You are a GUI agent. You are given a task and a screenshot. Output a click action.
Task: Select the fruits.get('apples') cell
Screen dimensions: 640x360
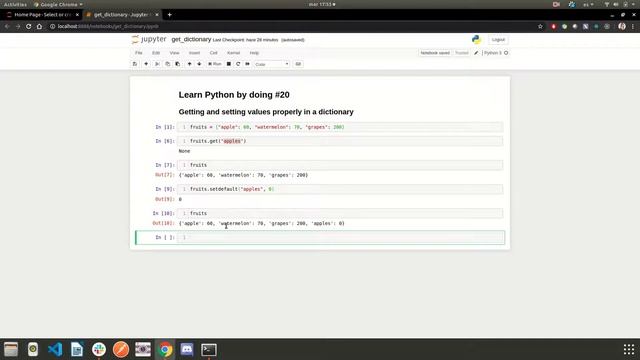[x=340, y=141]
